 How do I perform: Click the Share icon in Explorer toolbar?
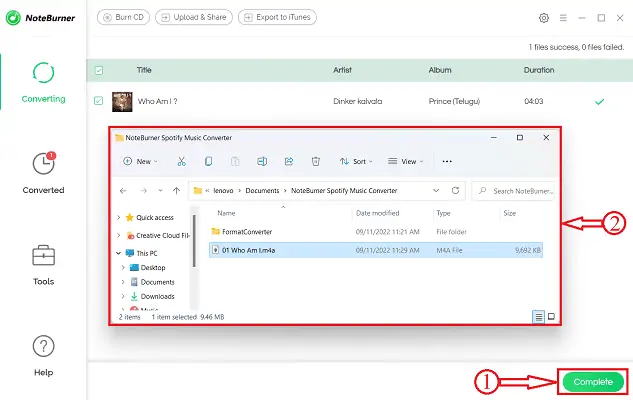[289, 161]
